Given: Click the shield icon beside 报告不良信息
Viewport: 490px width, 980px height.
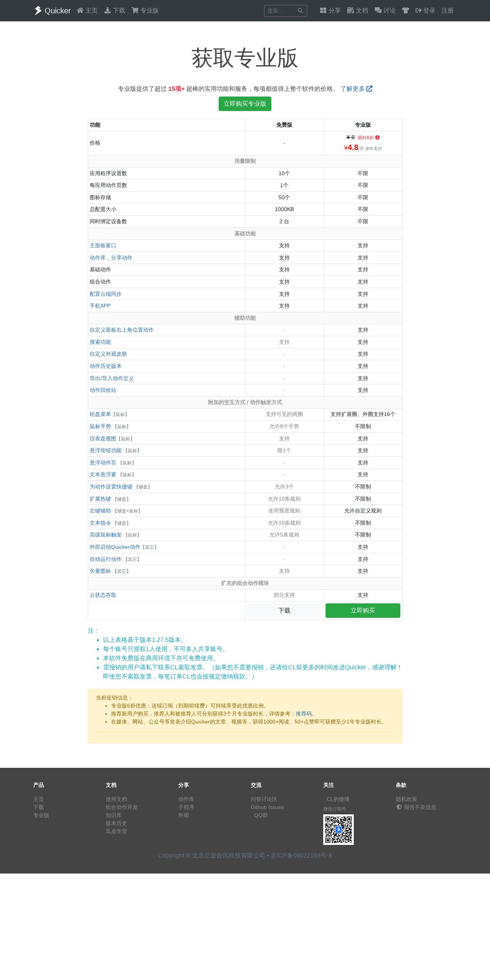Looking at the screenshot, I should pos(399,807).
